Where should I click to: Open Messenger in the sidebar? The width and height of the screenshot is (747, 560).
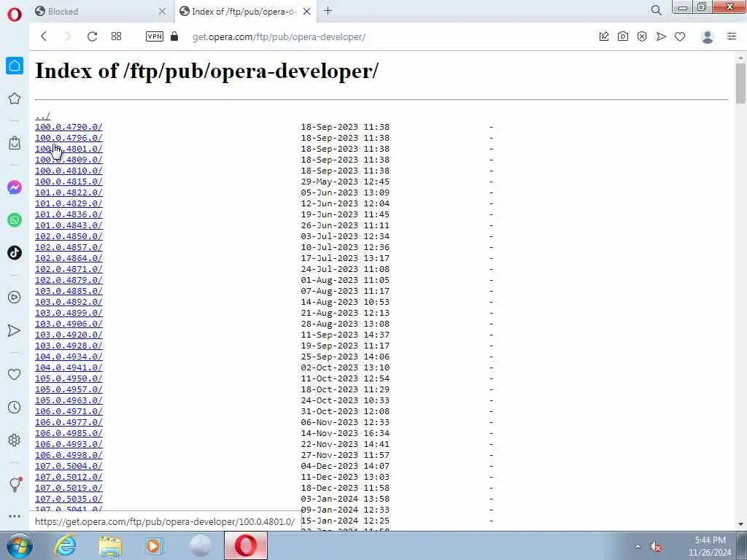(15, 187)
